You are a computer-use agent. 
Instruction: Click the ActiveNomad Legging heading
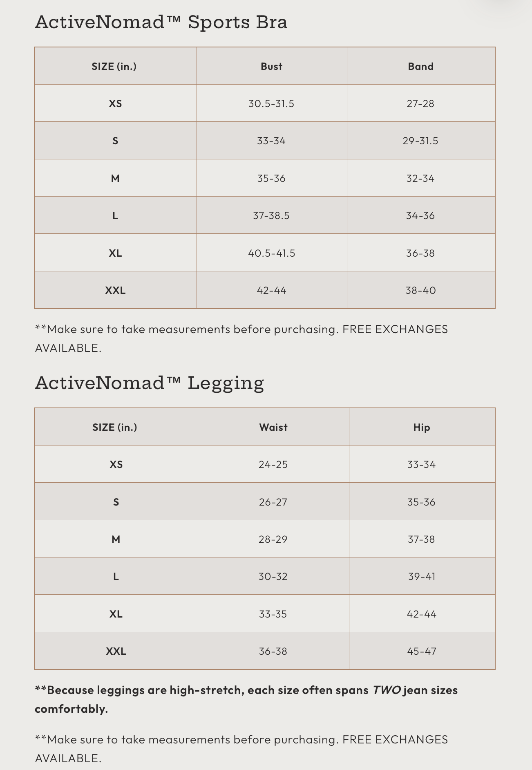pos(150,383)
